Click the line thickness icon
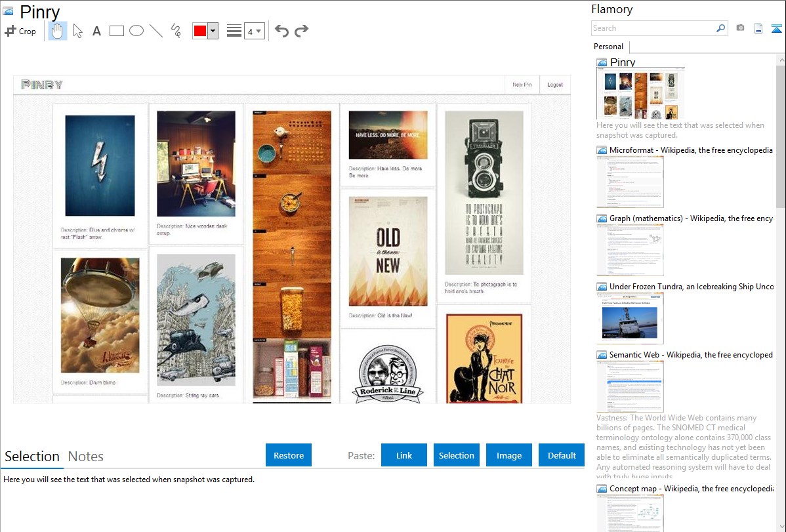This screenshot has width=786, height=532. coord(234,31)
